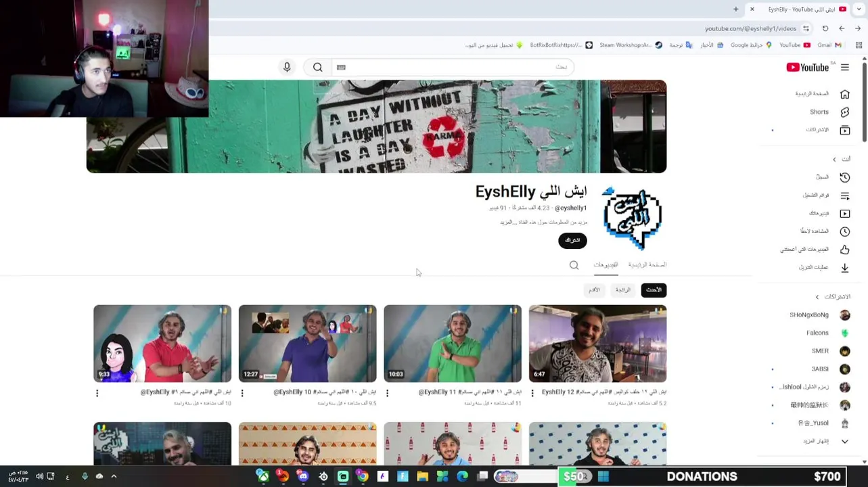Select the Latest filter chip
This screenshot has width=868, height=487.
654,290
